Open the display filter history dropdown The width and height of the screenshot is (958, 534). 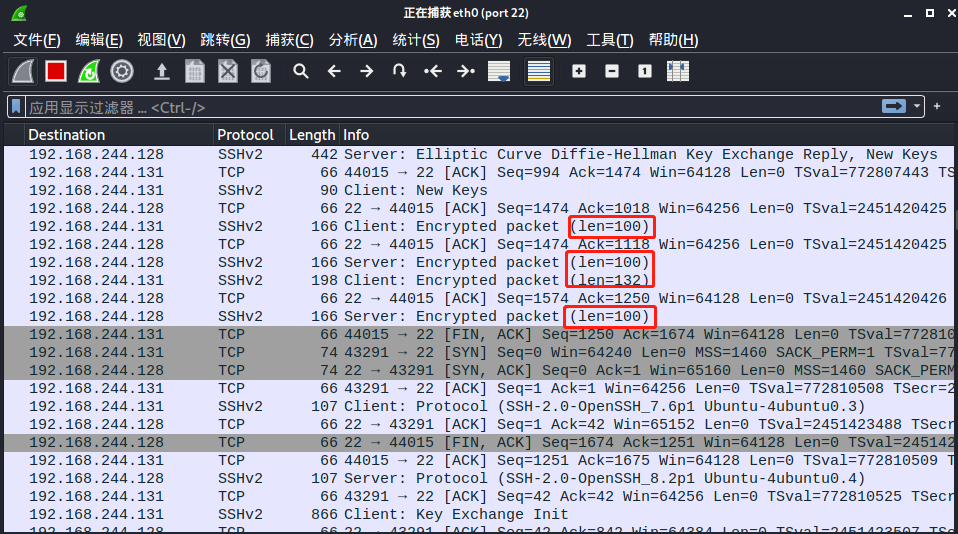916,106
